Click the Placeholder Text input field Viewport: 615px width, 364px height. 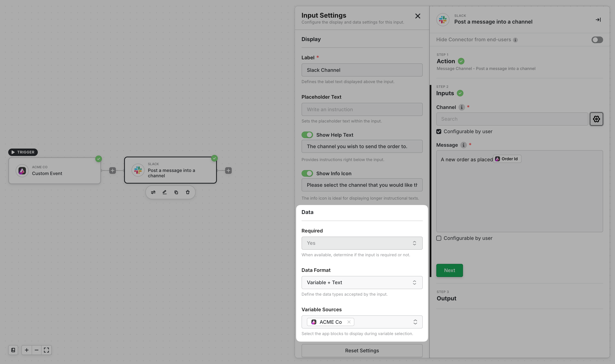pyautogui.click(x=362, y=109)
